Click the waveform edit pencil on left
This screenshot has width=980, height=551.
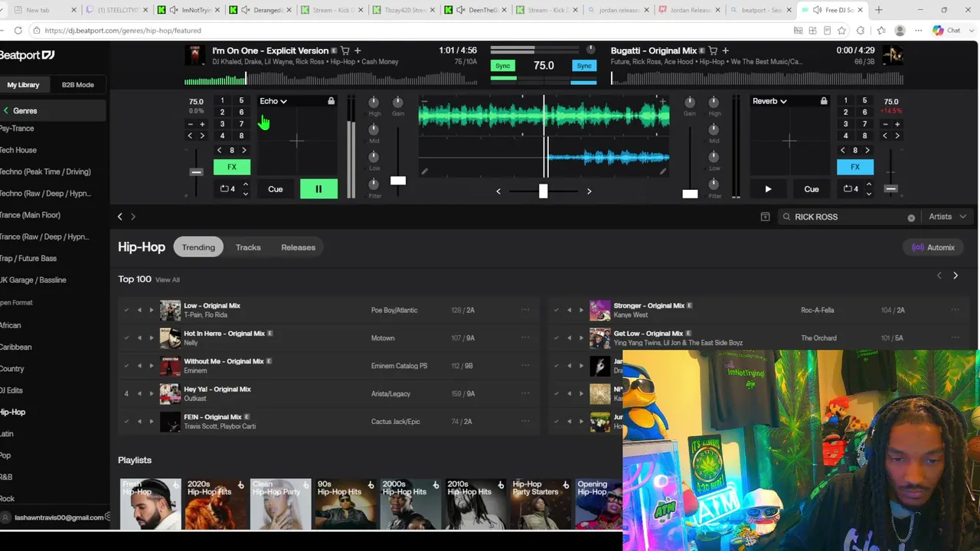424,171
